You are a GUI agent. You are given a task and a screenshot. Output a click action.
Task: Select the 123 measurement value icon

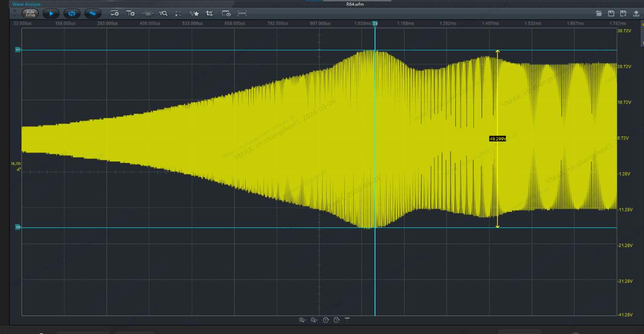(x=148, y=13)
